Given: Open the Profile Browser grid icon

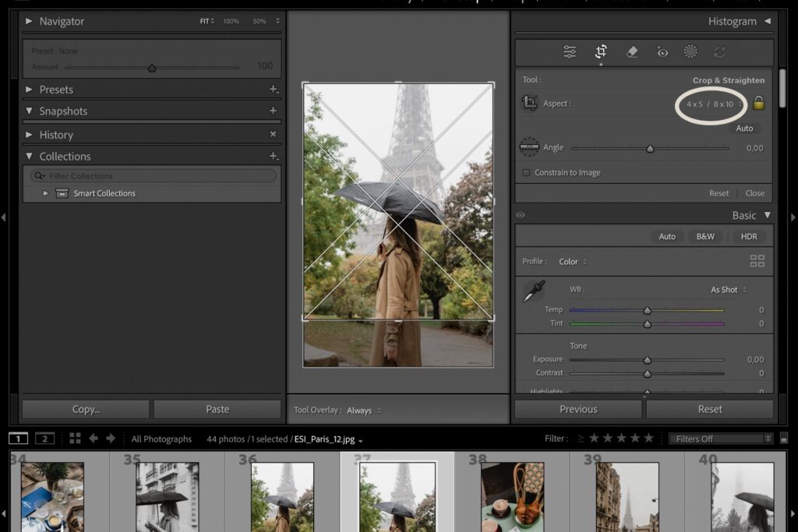Looking at the screenshot, I should point(757,261).
